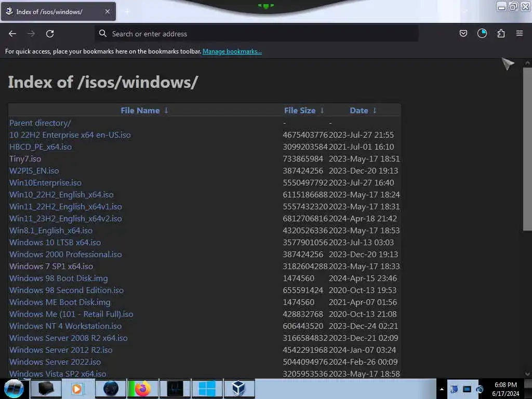Open Windows 98 Second Edition.iso link
Screen dimensions: 532x399
[x=66, y=290]
